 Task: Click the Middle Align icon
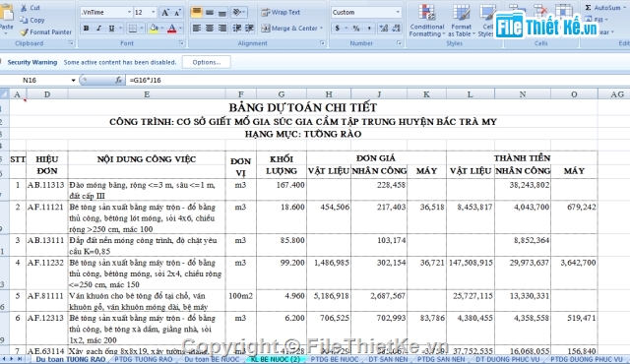click(210, 13)
